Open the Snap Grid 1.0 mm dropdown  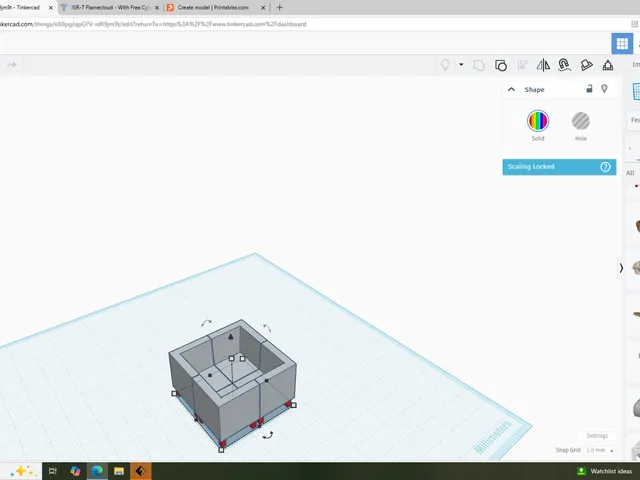click(600, 450)
